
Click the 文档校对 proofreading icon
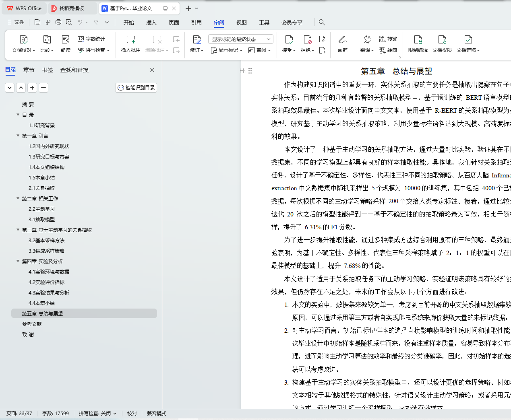(24, 39)
